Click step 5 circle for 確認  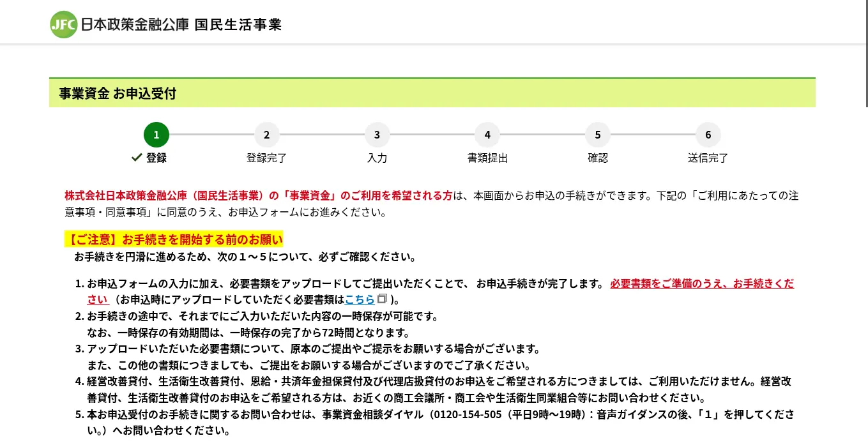tap(598, 135)
